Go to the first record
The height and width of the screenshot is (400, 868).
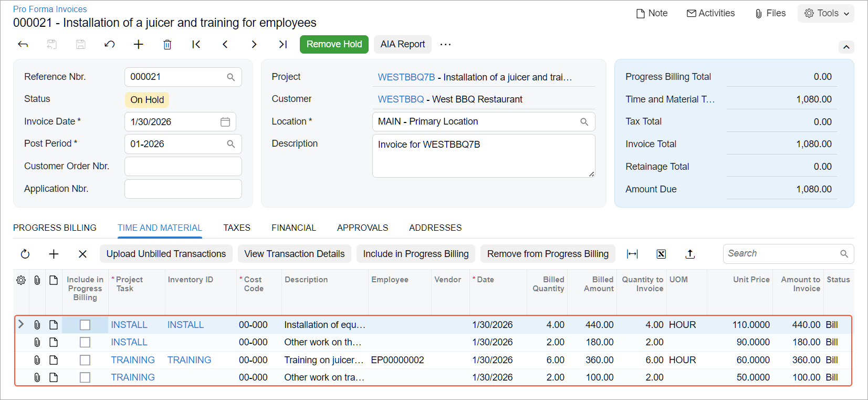pyautogui.click(x=196, y=44)
